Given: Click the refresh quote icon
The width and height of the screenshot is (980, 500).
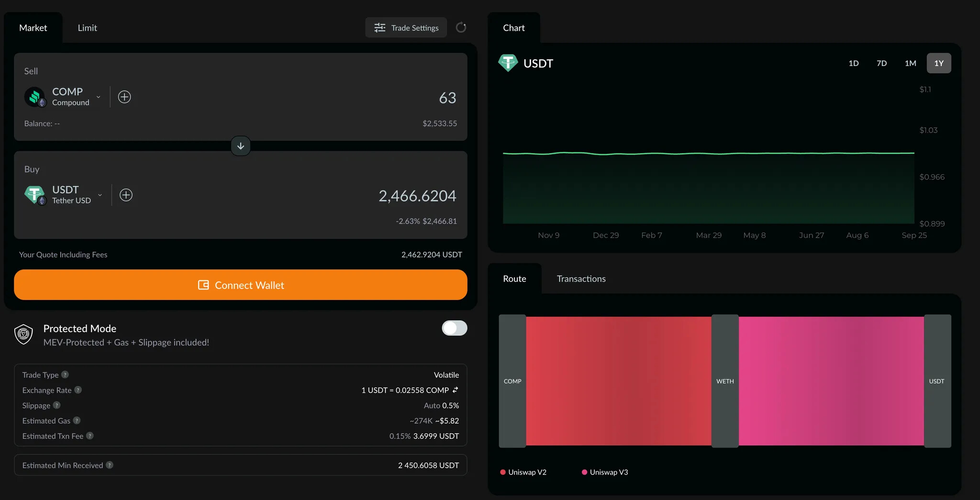Looking at the screenshot, I should click(x=461, y=28).
